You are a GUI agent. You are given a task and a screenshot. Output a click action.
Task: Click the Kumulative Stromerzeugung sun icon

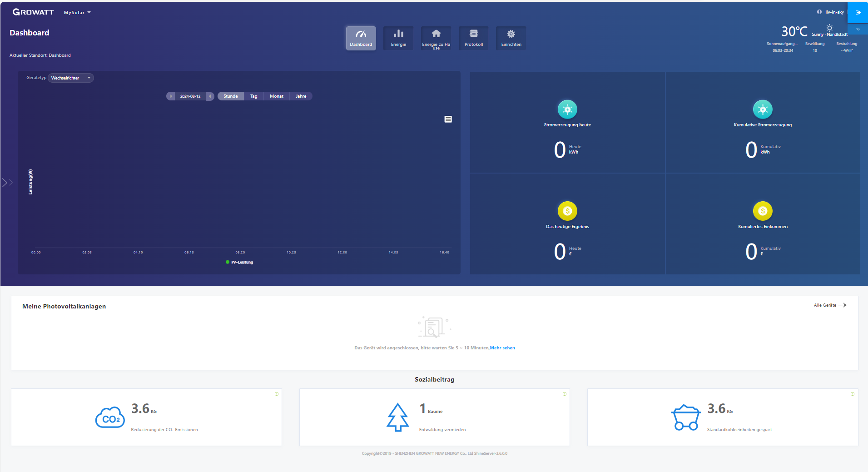point(763,109)
